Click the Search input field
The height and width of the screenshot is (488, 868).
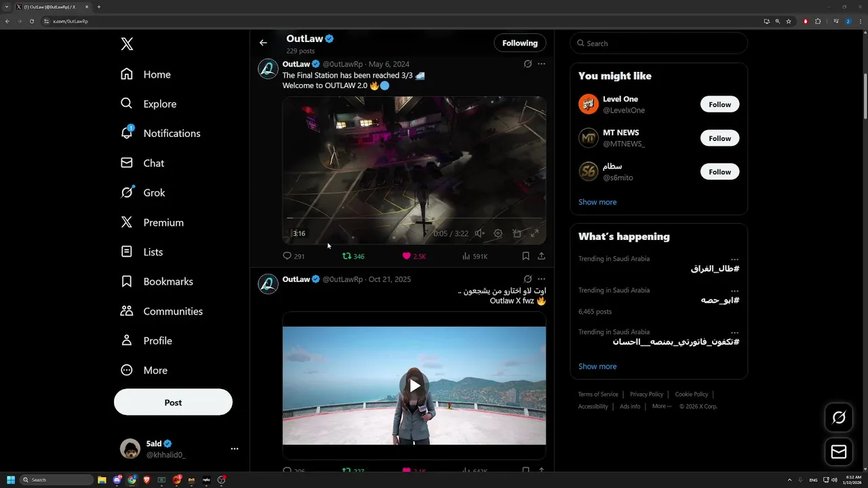point(658,43)
